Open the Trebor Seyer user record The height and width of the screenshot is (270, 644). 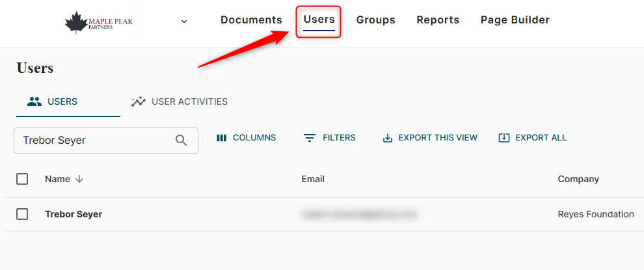point(74,214)
